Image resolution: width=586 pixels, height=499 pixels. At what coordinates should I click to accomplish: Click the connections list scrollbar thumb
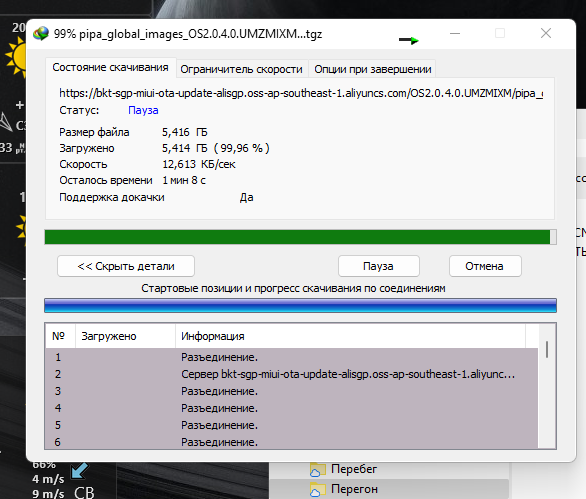tap(547, 349)
